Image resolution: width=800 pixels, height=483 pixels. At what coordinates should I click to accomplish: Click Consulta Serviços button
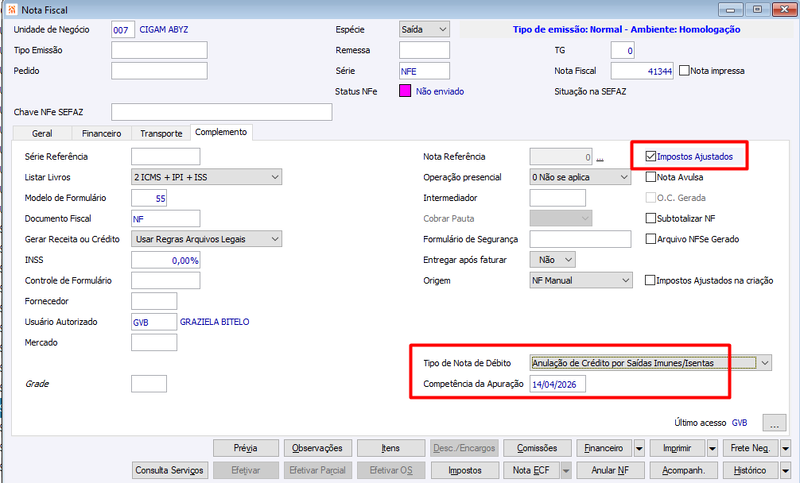point(170,470)
